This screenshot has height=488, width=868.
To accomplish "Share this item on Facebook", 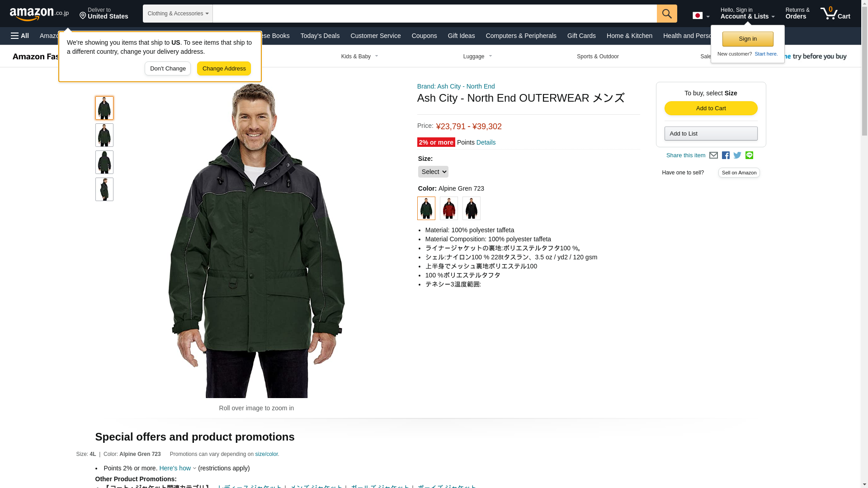I will [x=726, y=155].
